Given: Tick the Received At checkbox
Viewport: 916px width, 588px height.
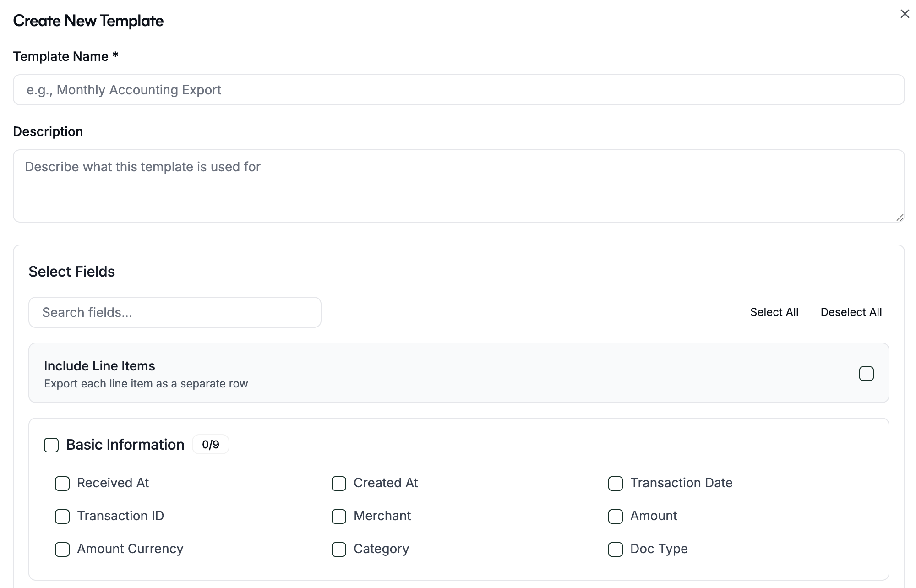Looking at the screenshot, I should [62, 484].
